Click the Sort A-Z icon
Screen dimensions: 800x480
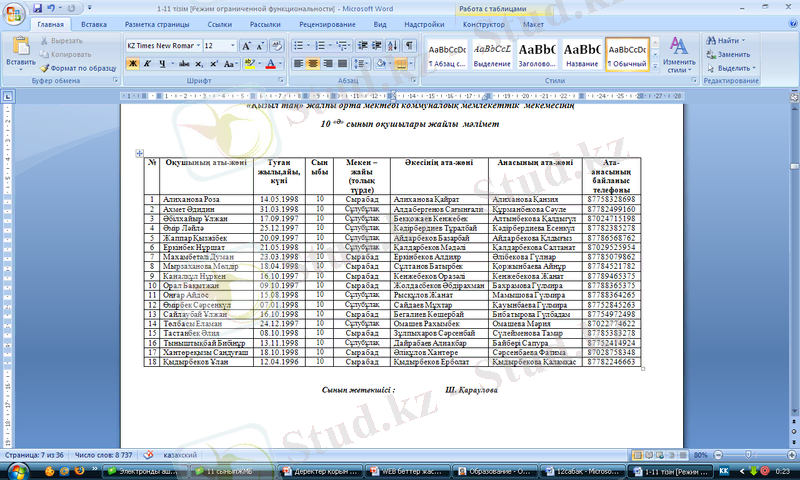point(391,46)
